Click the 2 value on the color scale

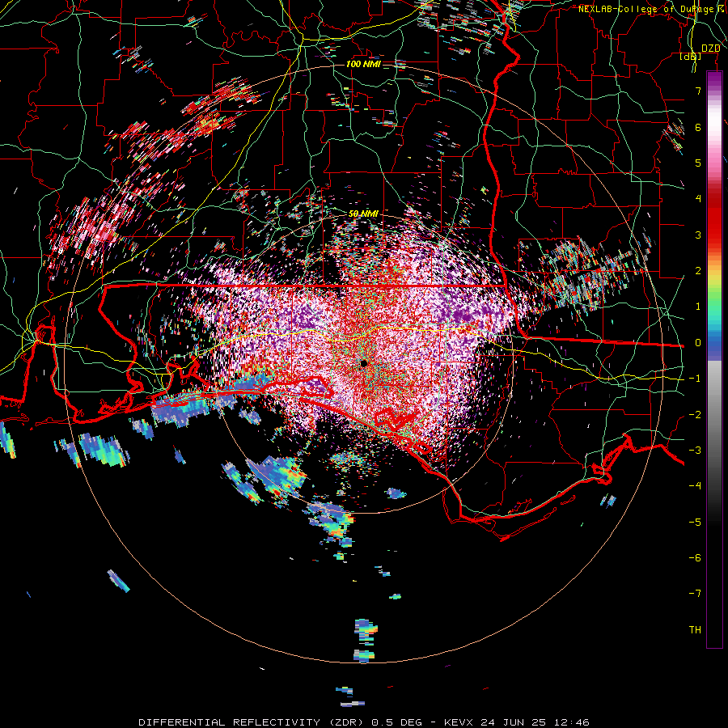tap(698, 271)
